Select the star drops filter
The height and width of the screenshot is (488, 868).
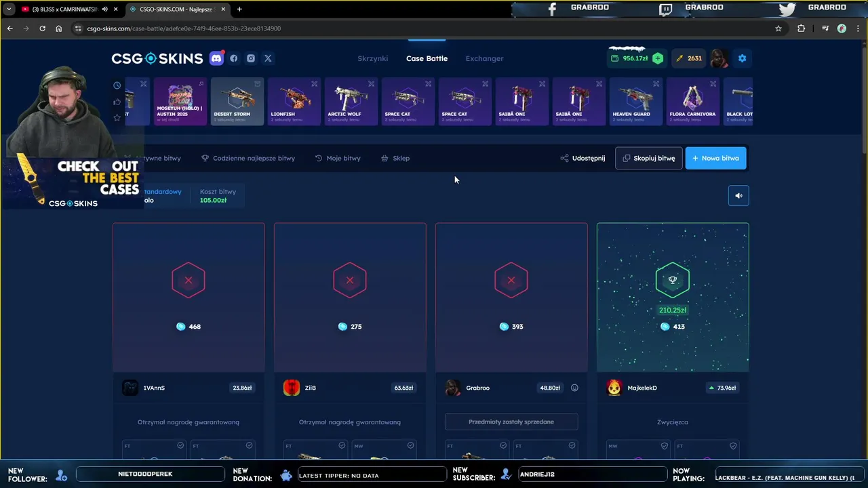tap(117, 117)
